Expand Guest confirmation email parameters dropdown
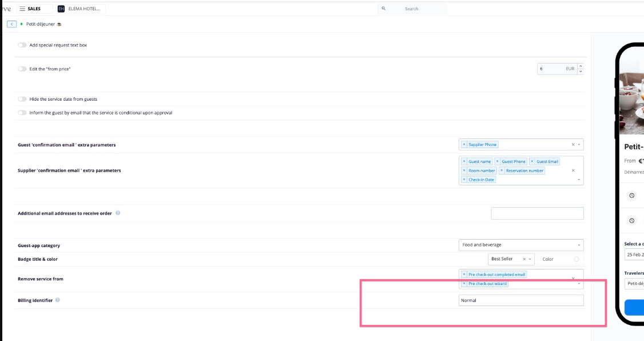 579,145
